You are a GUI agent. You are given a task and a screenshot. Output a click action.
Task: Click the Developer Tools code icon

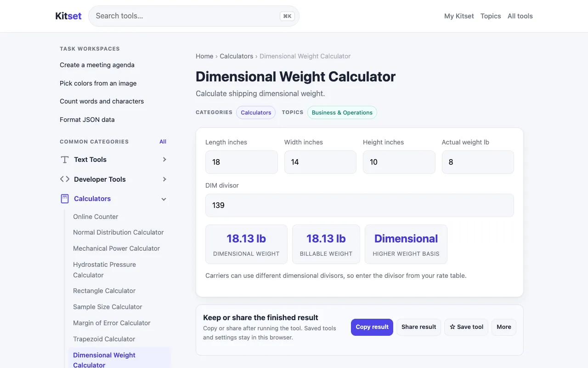click(x=65, y=179)
